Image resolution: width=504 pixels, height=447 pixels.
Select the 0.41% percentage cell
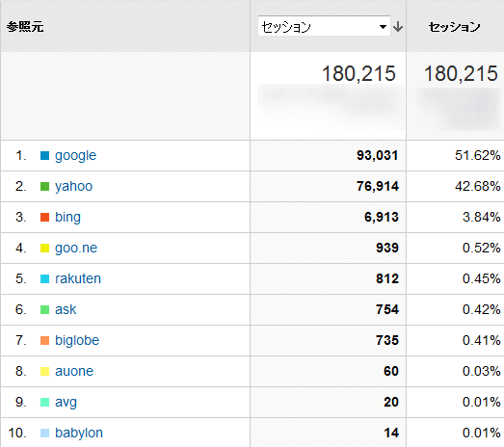(x=482, y=340)
